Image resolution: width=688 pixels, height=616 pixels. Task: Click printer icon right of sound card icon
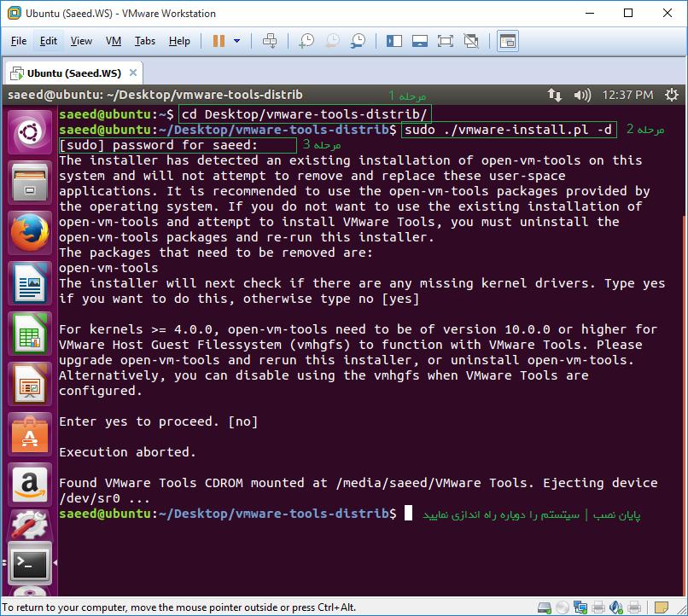coord(634,607)
